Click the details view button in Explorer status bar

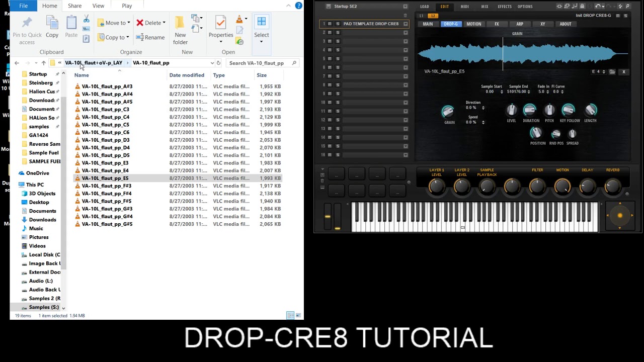coord(290,315)
